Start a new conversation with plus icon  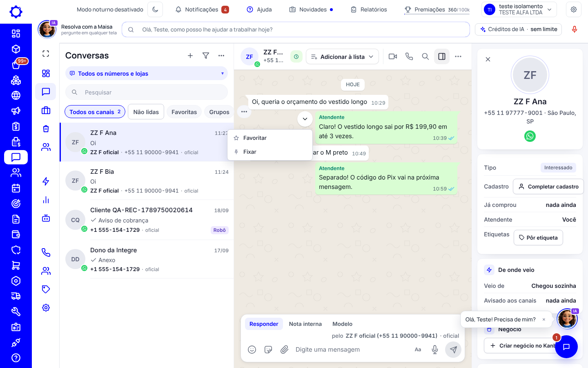[x=190, y=56]
